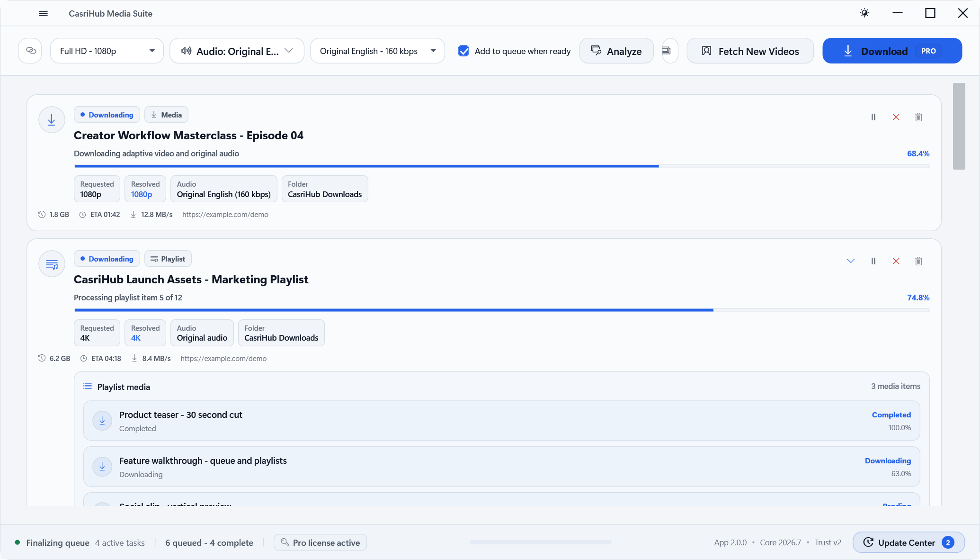Image resolution: width=980 pixels, height=560 pixels.
Task: Click the Media tag on Episode 04
Action: pos(166,115)
